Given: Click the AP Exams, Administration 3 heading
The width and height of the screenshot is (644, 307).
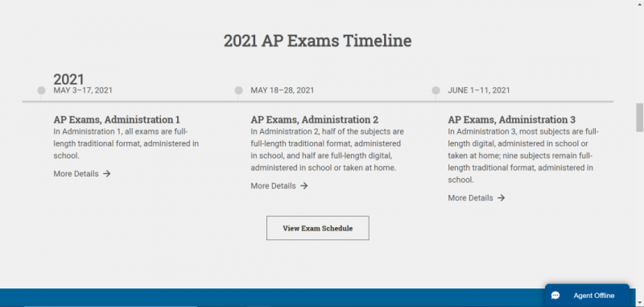Looking at the screenshot, I should (511, 119).
